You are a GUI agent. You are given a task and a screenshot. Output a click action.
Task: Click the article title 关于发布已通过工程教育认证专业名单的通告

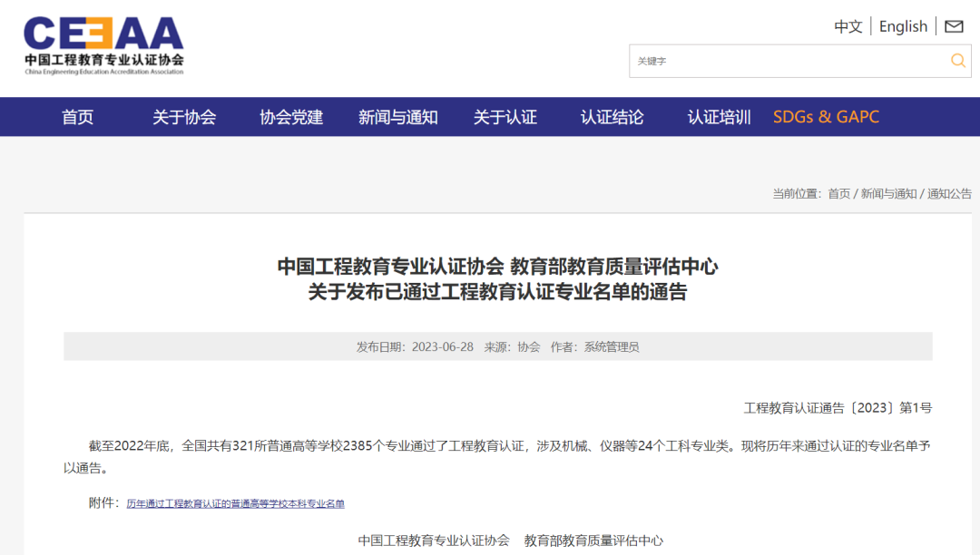[x=497, y=291]
